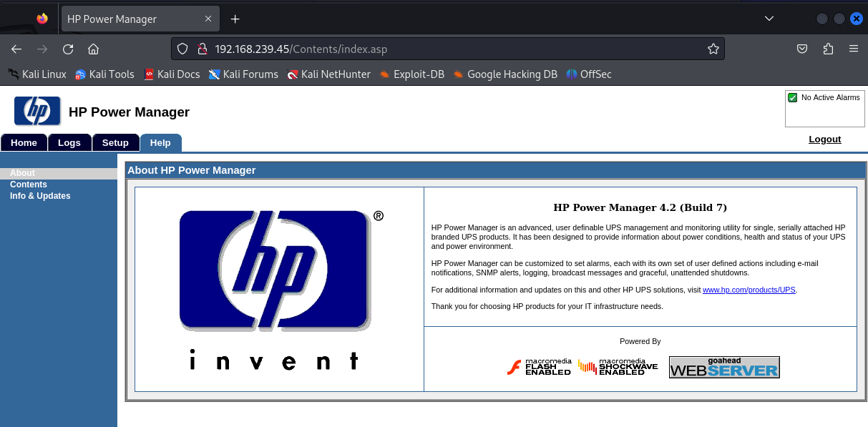This screenshot has width=868, height=427.
Task: Open Firefox application menu
Action: click(x=853, y=49)
